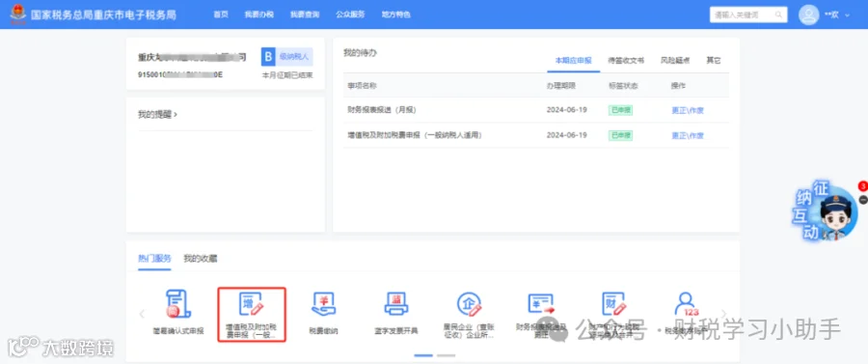Open 我要办税 menu
The image size is (868, 364).
coord(259,14)
